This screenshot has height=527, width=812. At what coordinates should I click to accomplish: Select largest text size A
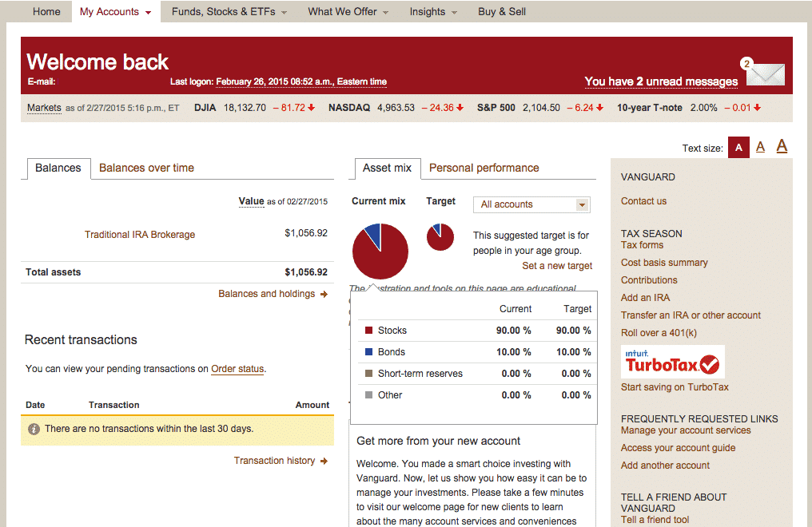[782, 146]
